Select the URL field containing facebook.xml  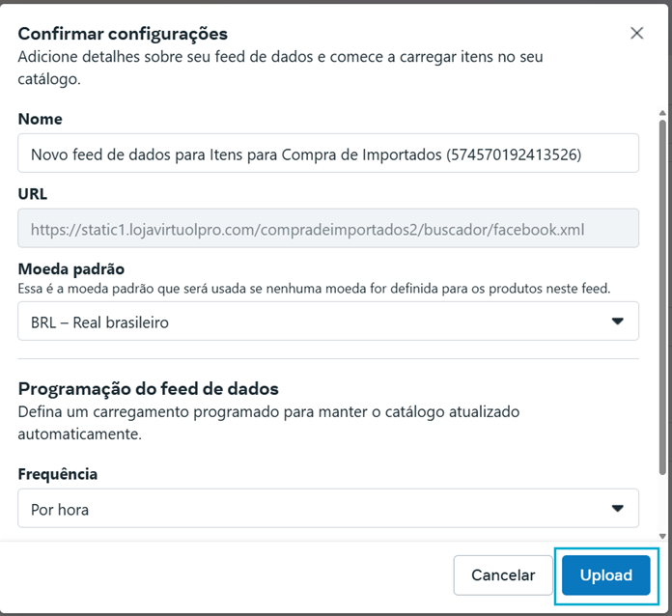tap(328, 228)
